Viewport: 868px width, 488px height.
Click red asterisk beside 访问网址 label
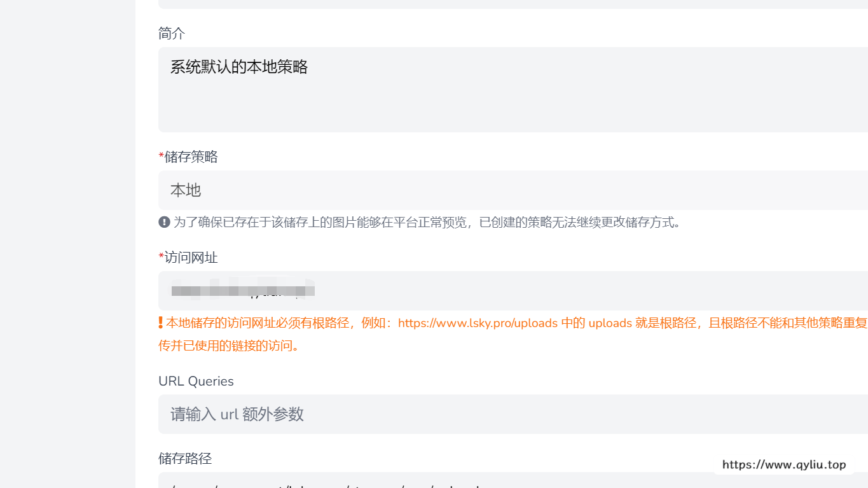click(x=161, y=257)
